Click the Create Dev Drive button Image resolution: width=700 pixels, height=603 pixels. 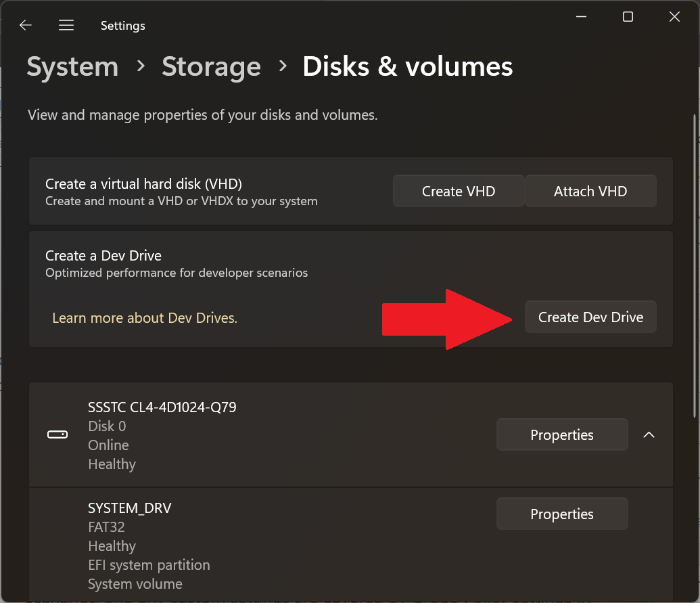click(x=590, y=317)
